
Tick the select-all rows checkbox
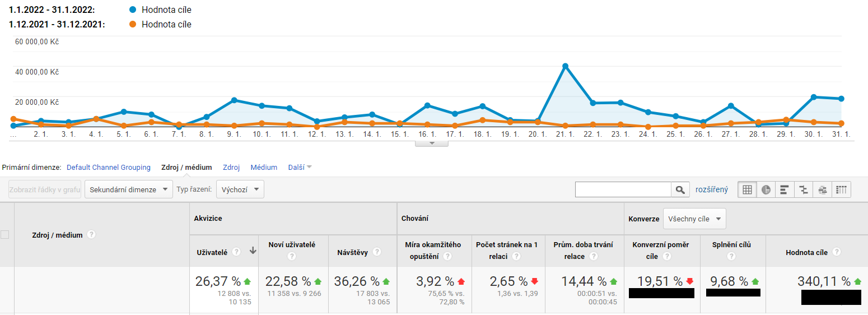tap(4, 235)
